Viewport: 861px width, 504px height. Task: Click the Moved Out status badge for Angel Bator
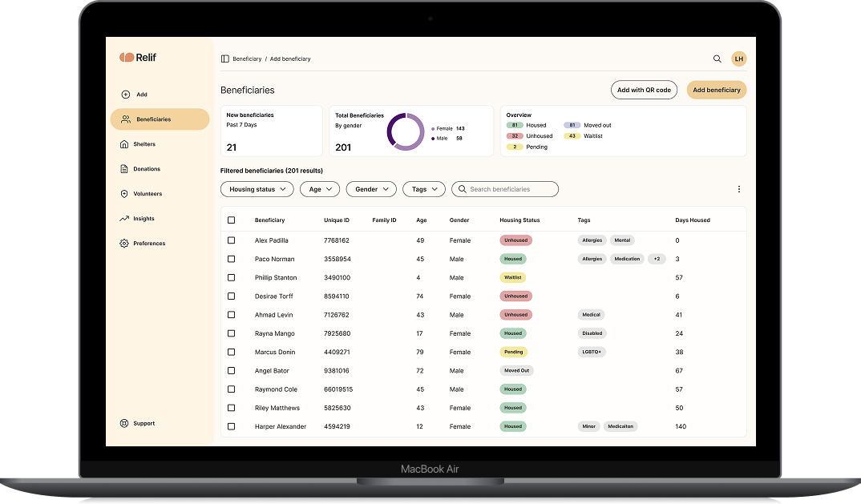(517, 370)
